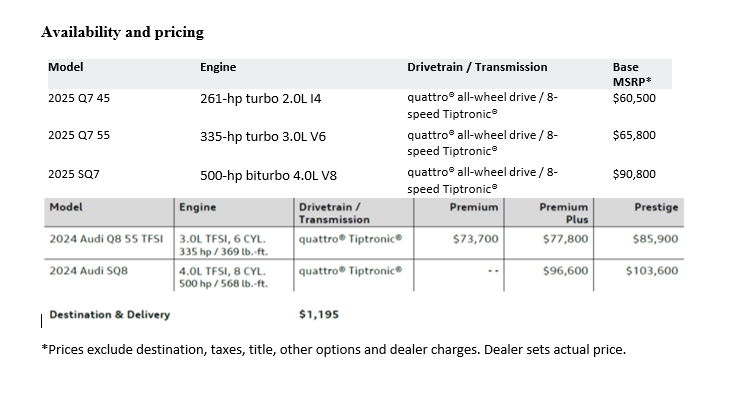Click the $65,800 price value
The width and height of the screenshot is (731, 402).
pyautogui.click(x=634, y=135)
